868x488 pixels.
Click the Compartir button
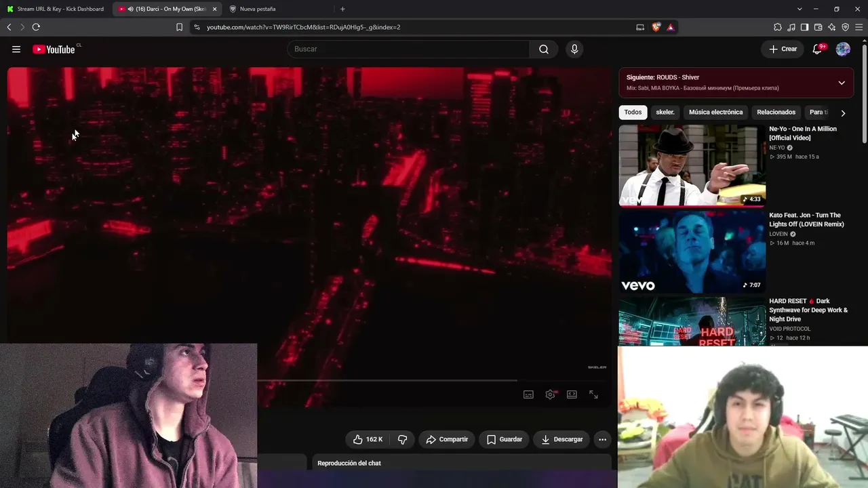click(x=446, y=439)
